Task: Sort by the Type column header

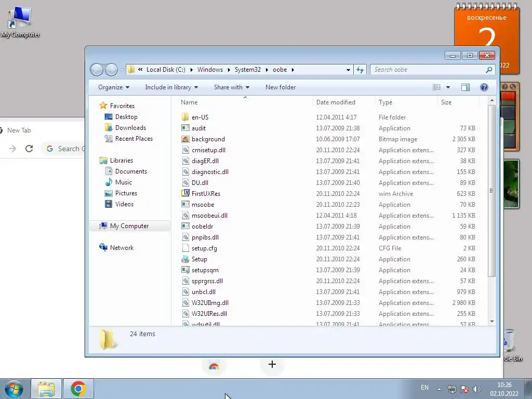Action: [x=406, y=102]
